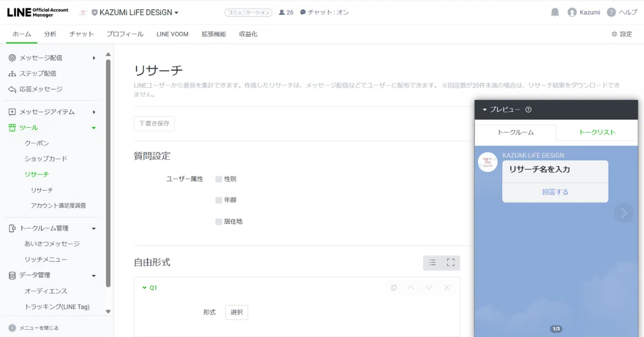This screenshot has height=337, width=644.
Task: Collapse the トークルーム管理 section arrow
Action: pyautogui.click(x=94, y=229)
